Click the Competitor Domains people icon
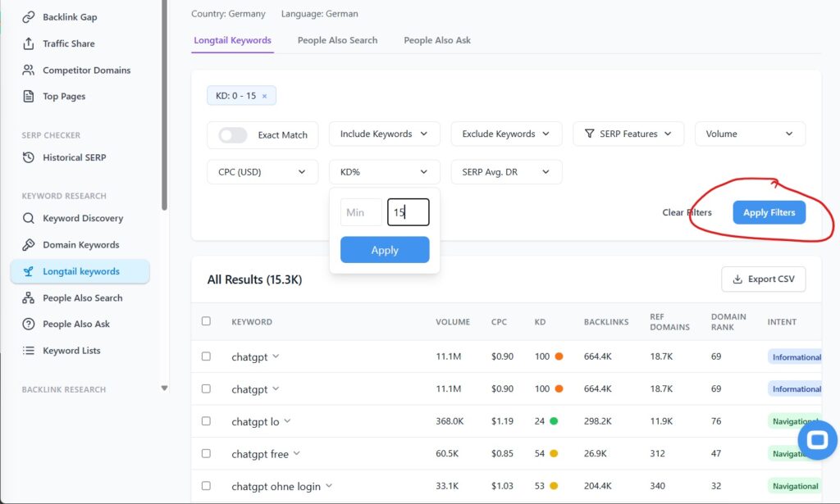The image size is (840, 504). (x=29, y=70)
